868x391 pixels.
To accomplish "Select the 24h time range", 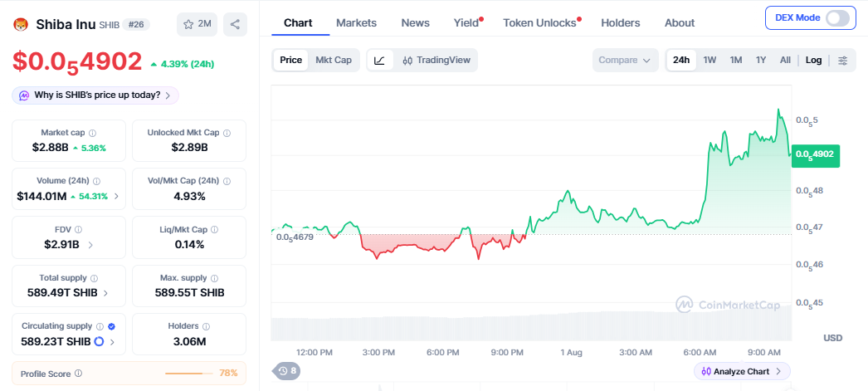I will 681,60.
